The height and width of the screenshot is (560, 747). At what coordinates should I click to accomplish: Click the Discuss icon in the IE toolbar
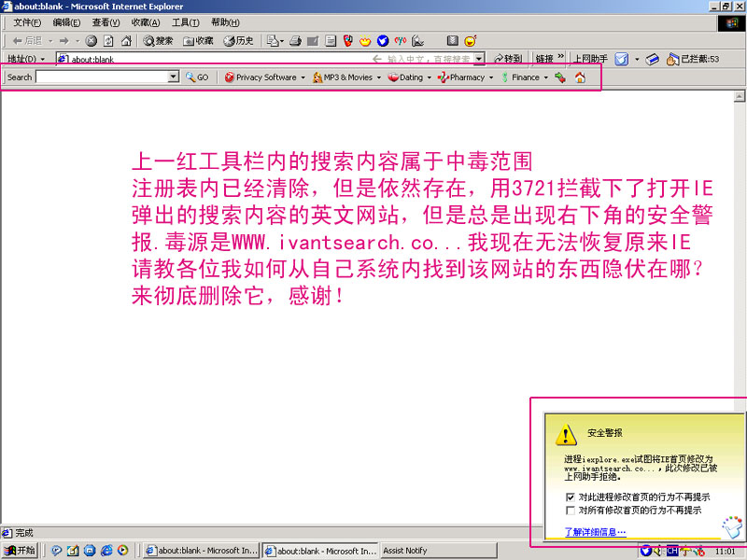tap(331, 41)
